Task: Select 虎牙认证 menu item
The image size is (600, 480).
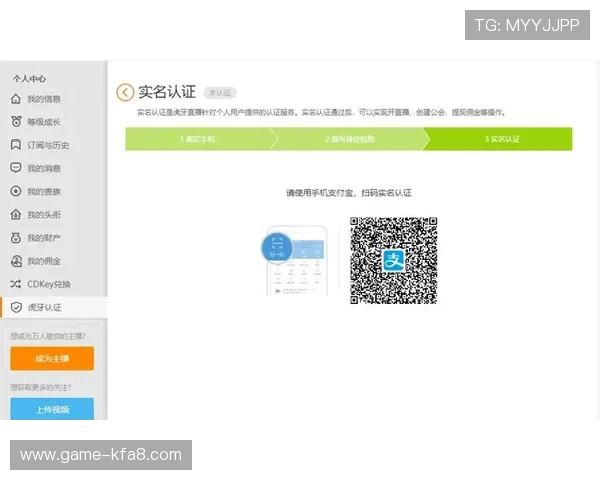Action: (x=54, y=307)
